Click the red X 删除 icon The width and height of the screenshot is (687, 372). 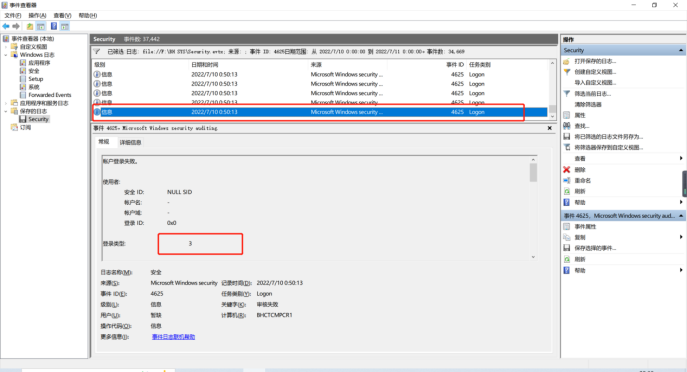click(567, 170)
